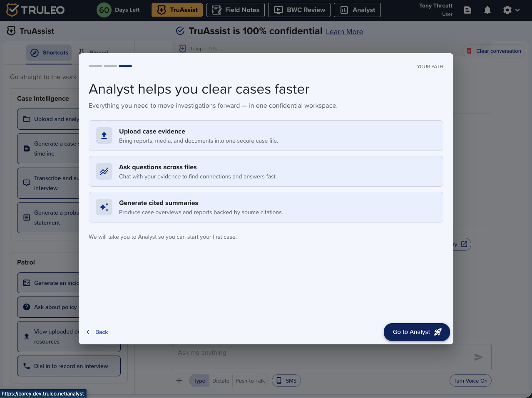
Task: Open Transcribe and summarize interview shortcut
Action: [48, 183]
